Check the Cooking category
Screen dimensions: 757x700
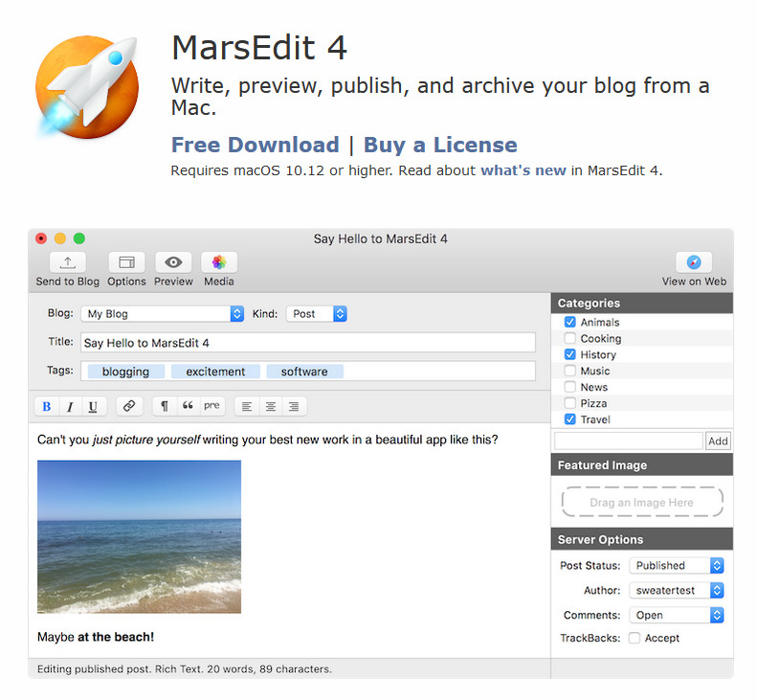click(x=570, y=338)
